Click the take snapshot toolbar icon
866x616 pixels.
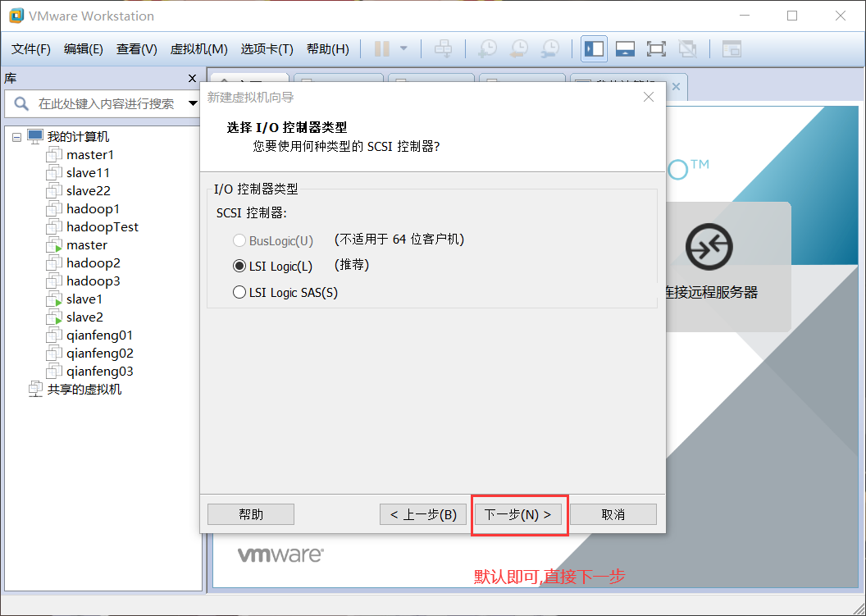coord(487,49)
